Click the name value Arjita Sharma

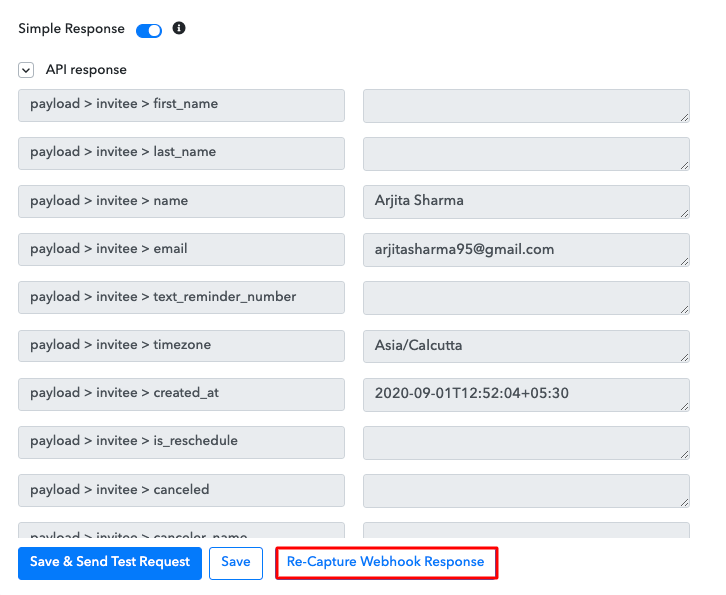tap(525, 201)
